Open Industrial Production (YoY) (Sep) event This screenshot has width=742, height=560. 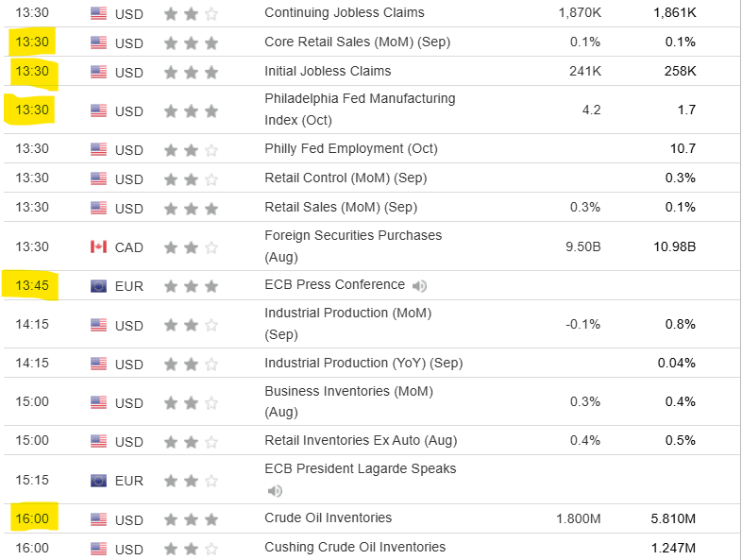point(363,363)
